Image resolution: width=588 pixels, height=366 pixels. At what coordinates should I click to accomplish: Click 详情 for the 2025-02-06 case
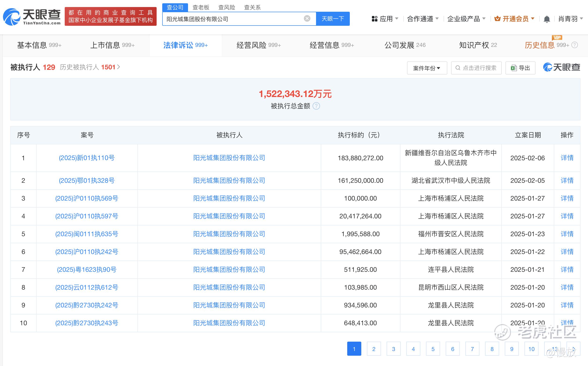click(567, 158)
